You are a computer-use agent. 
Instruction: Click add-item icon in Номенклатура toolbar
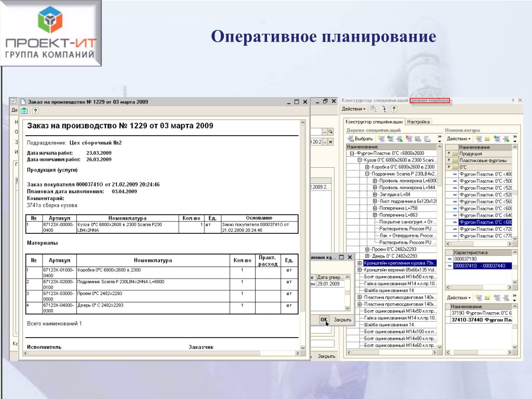(x=478, y=139)
